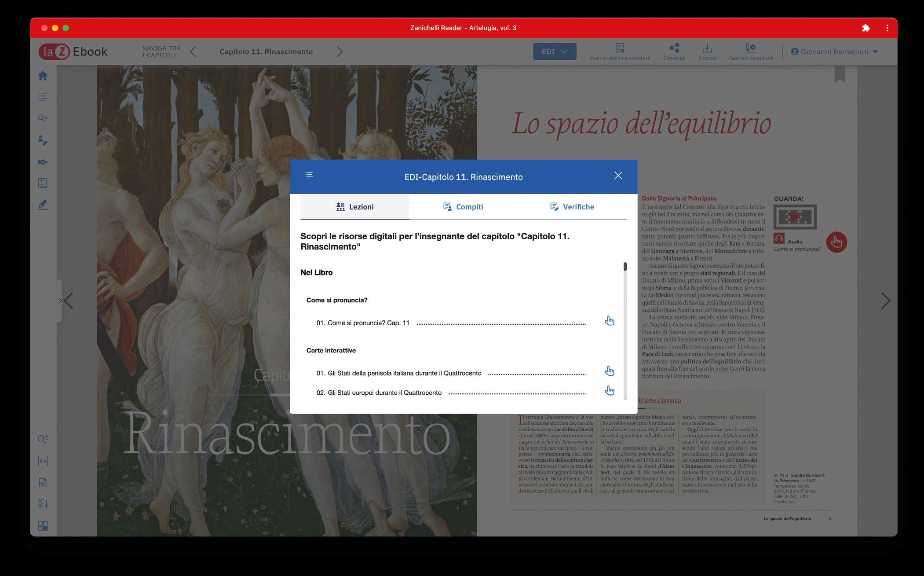Open the table of contents list icon
This screenshot has height=576, width=924.
43,97
